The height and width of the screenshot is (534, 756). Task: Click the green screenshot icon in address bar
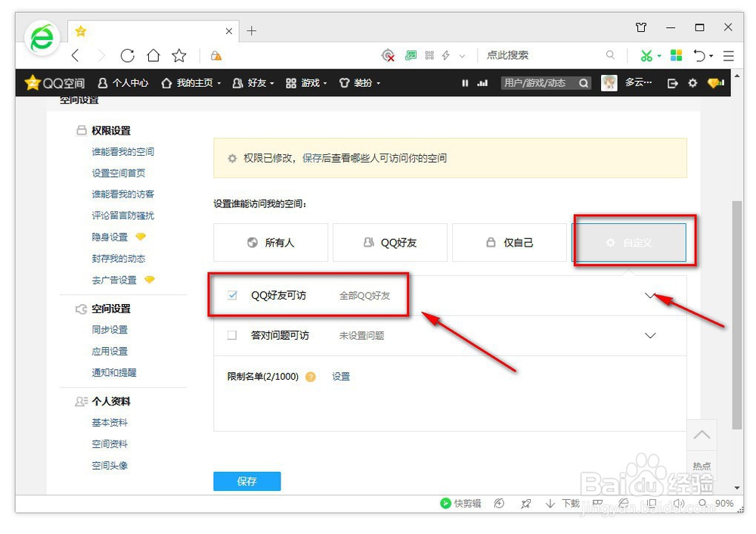(411, 55)
